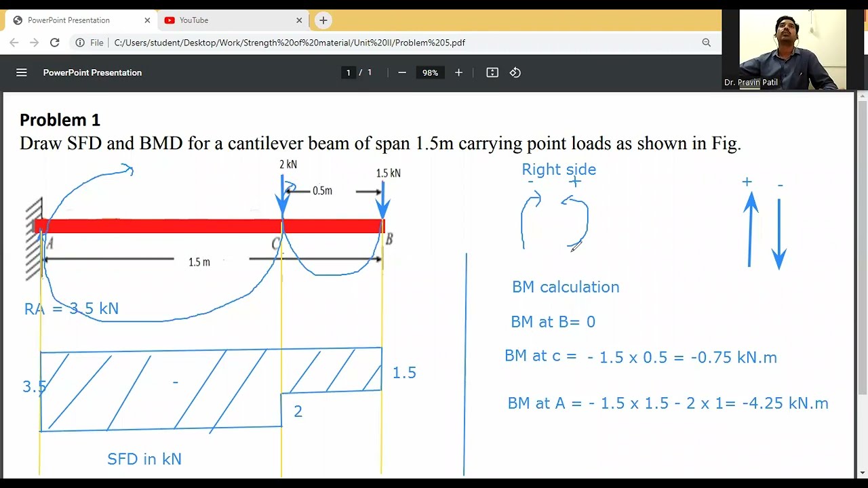Rotate the PDF counterclockwise

515,73
